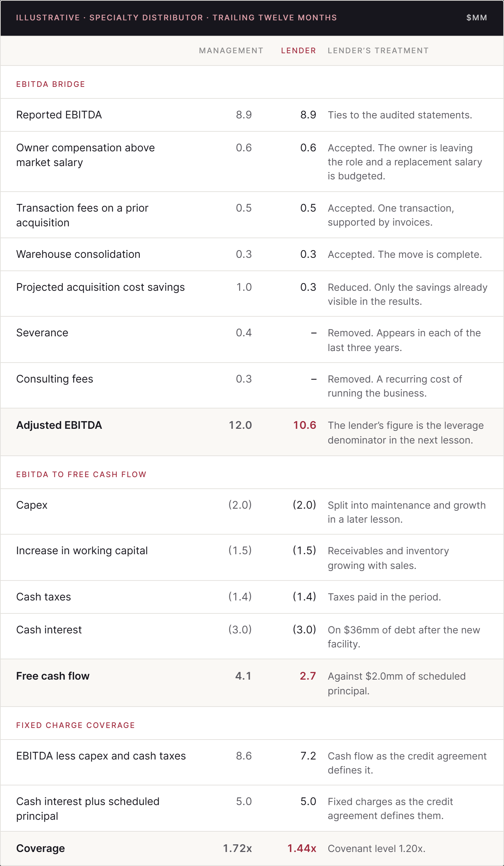Click the Management column header
This screenshot has width=504, height=866.
231,51
